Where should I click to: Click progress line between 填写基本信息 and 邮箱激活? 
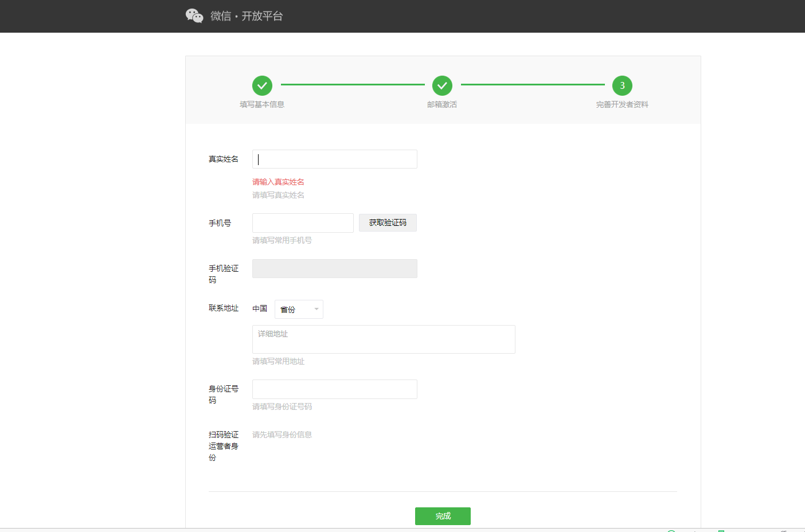coord(353,85)
